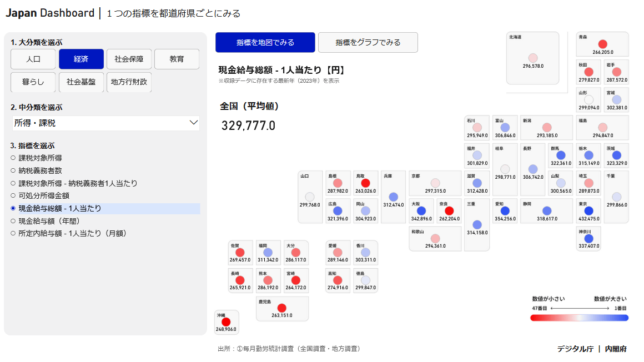The width and height of the screenshot is (644, 362).
Task: Click the 広島 prefecture tile
Action: tap(337, 211)
